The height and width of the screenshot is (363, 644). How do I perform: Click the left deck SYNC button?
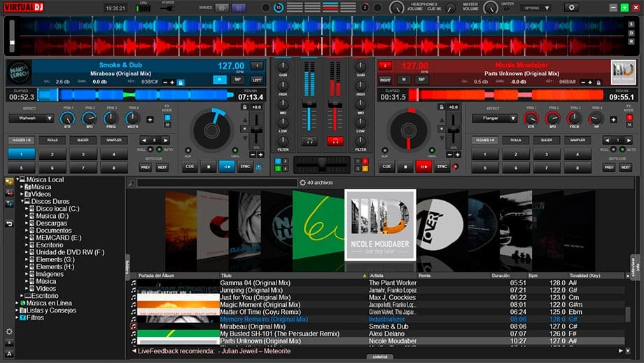(x=245, y=167)
